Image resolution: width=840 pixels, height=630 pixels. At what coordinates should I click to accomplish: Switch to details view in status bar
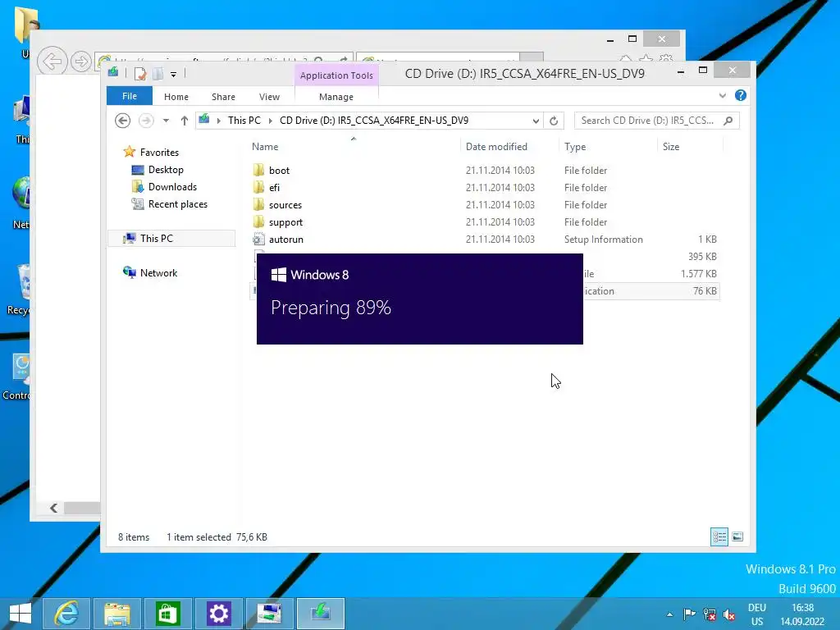pyautogui.click(x=719, y=536)
